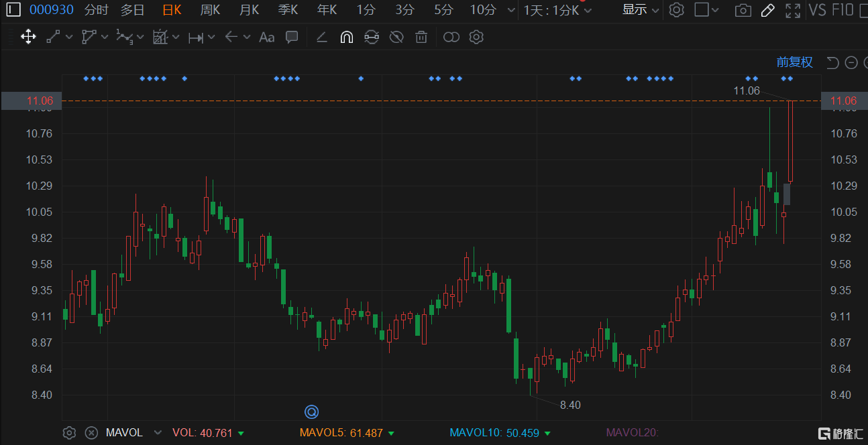Select the Aa text annotation tool
This screenshot has height=445, width=868.
pyautogui.click(x=266, y=37)
